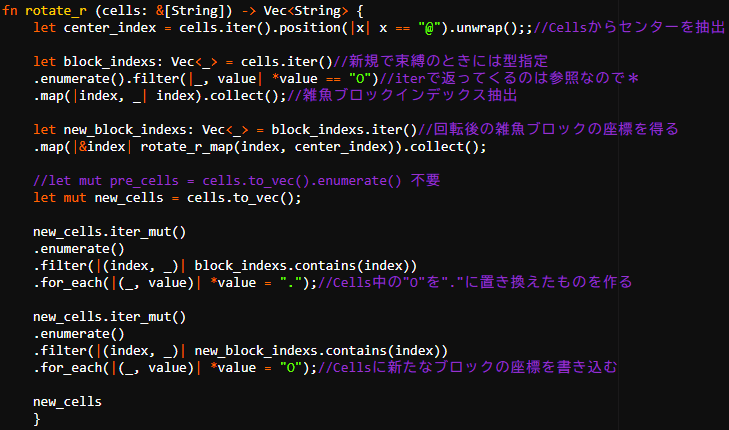Click the .collect() call after index map

click(x=240, y=96)
